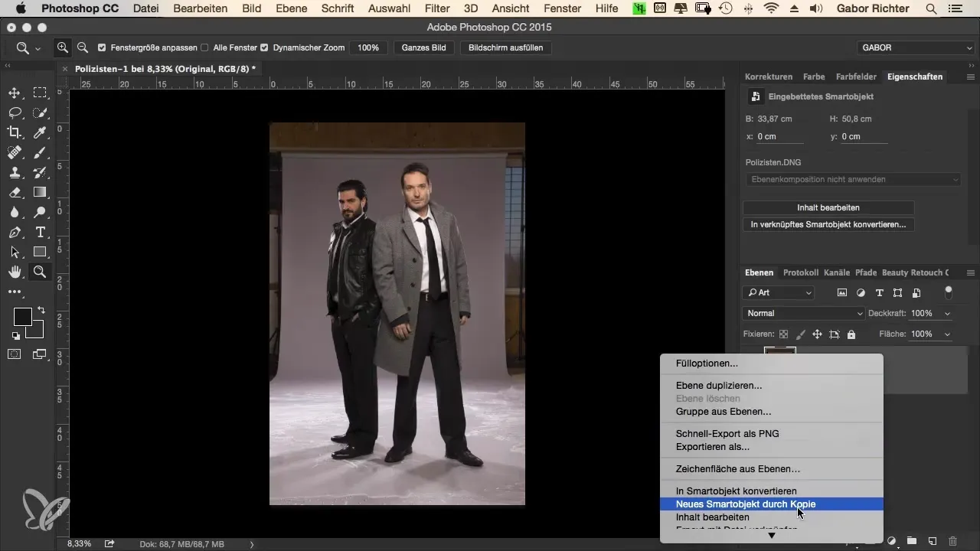Switch to the Kanäle tab
Viewport: 980px width, 551px height.
837,272
